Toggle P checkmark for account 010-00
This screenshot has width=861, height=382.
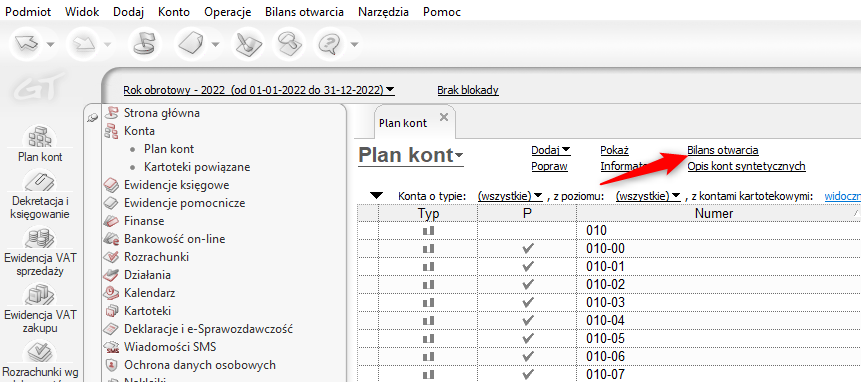click(x=528, y=249)
